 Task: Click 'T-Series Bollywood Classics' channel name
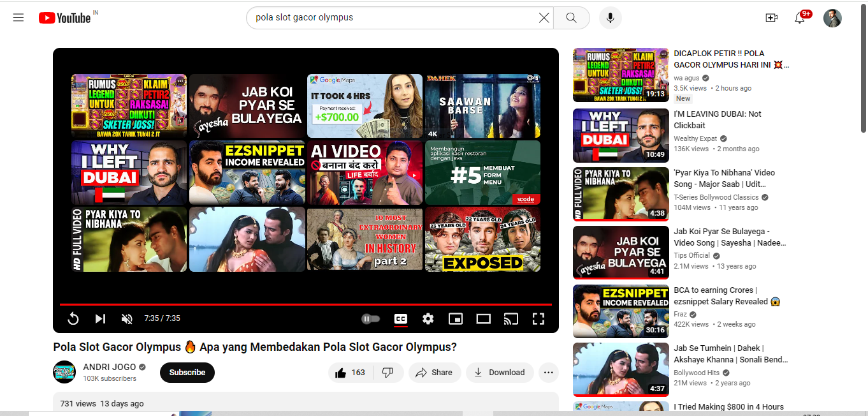[716, 197]
